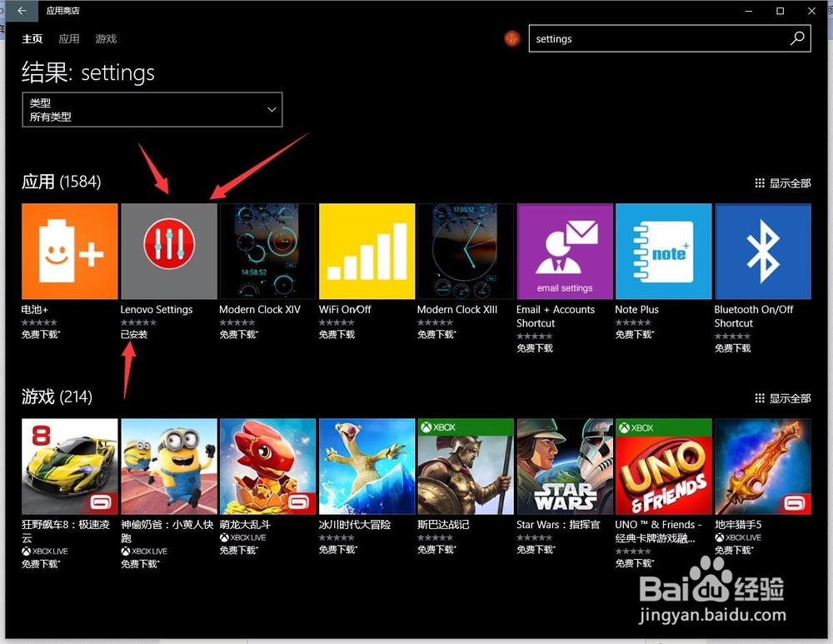
Task: Open the UNO & Friends game tile
Action: (x=664, y=467)
